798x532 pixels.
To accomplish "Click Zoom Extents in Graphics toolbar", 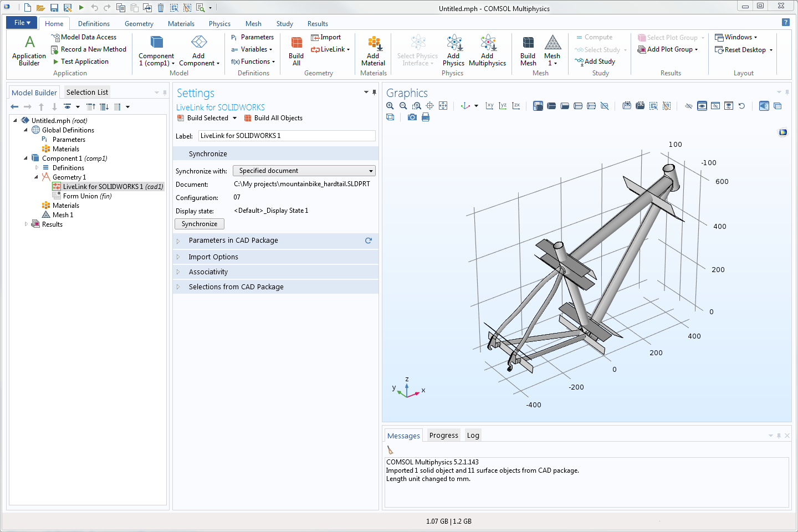I will pos(443,106).
